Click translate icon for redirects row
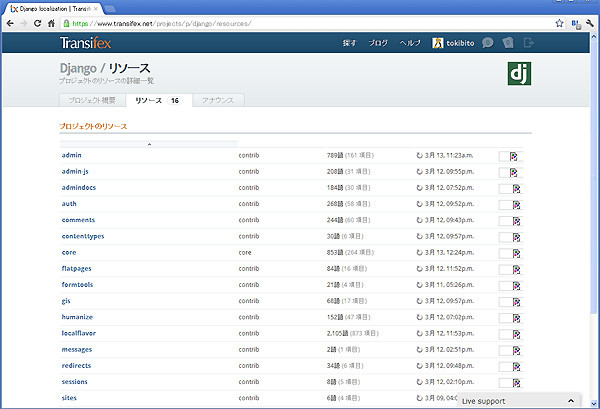Image resolution: width=600 pixels, height=409 pixels. click(x=516, y=367)
